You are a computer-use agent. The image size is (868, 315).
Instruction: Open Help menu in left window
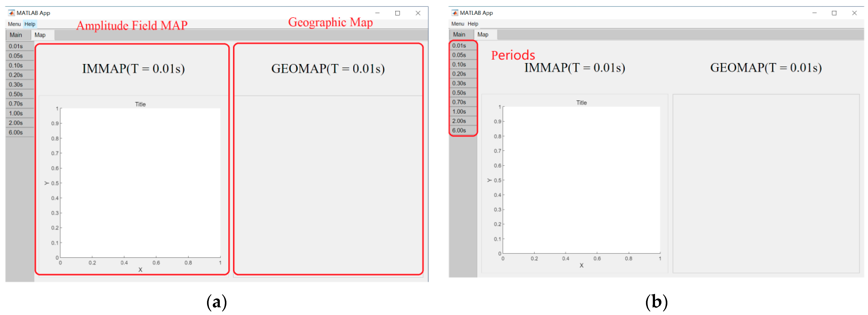point(30,24)
